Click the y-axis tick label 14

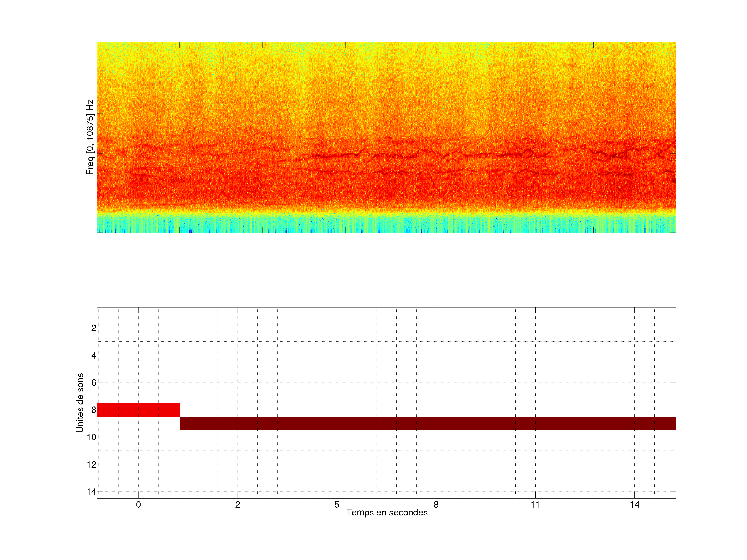pos(91,492)
